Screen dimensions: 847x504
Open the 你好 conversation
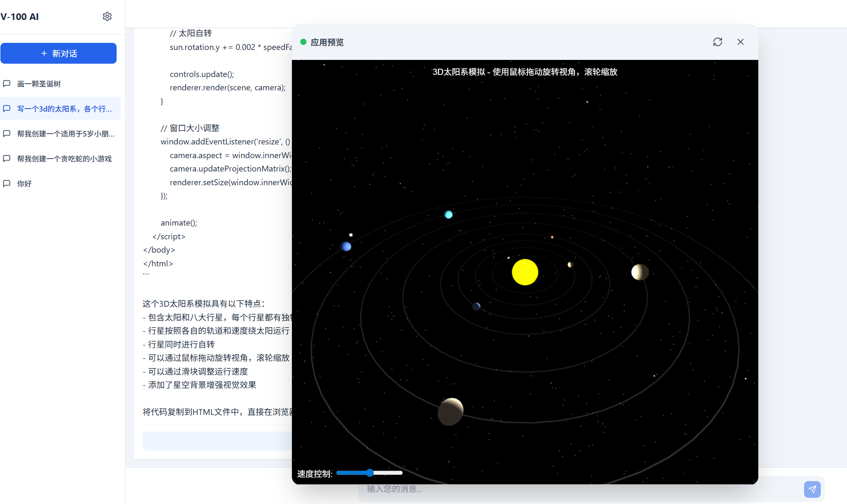click(x=60, y=184)
